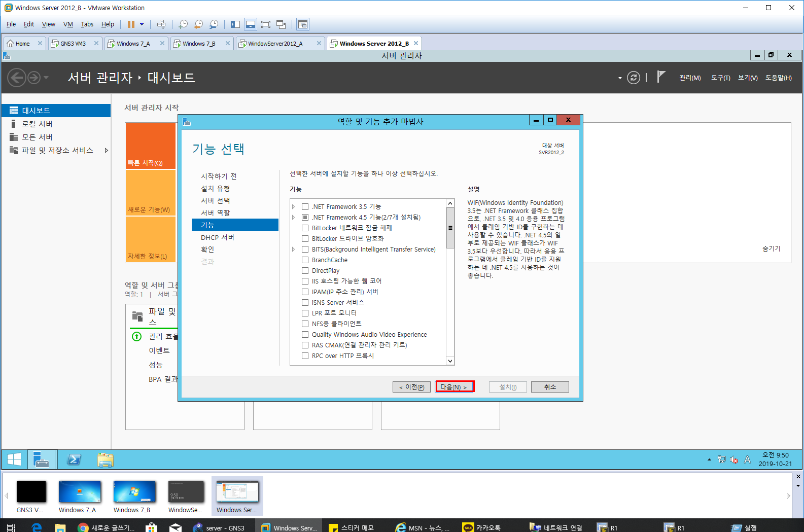Image resolution: width=804 pixels, height=532 pixels.
Task: Open Server Manager from guest taskbar
Action: (41, 459)
